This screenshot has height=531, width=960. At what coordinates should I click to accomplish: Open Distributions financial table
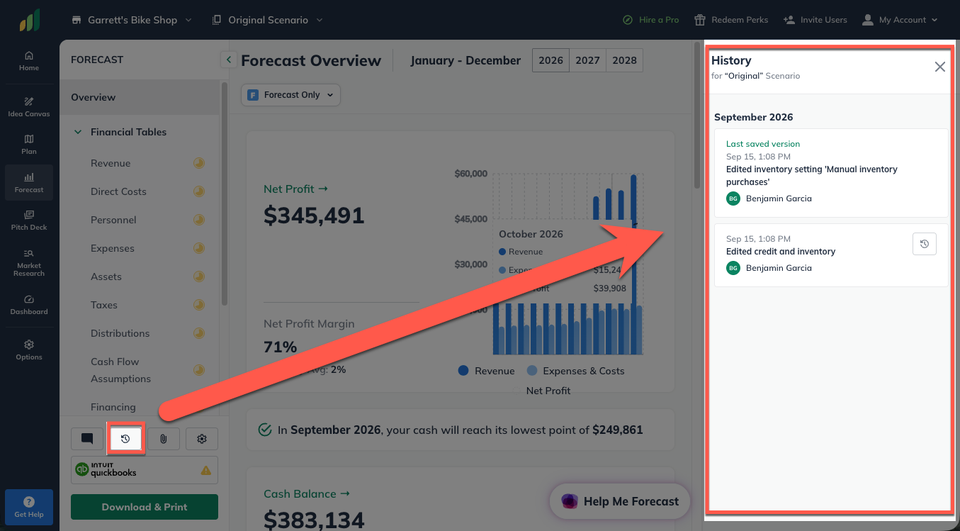pos(120,333)
